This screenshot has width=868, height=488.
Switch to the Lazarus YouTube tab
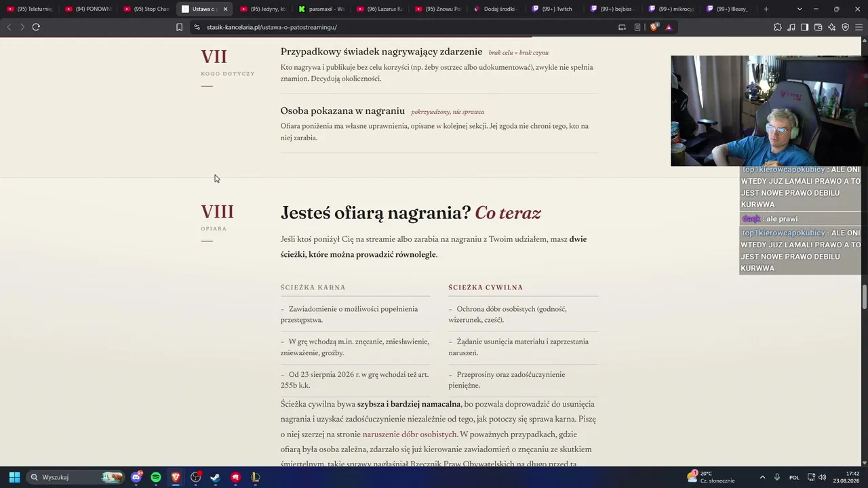(379, 9)
